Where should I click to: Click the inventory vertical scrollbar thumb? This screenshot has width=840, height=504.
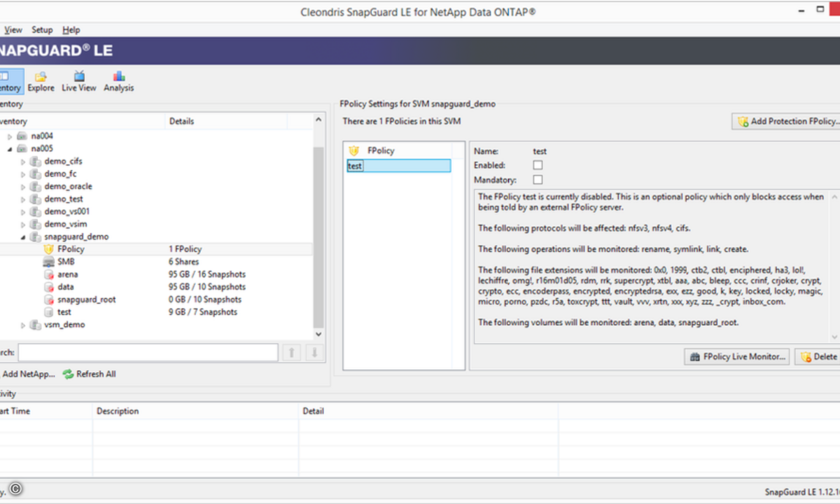(318, 237)
